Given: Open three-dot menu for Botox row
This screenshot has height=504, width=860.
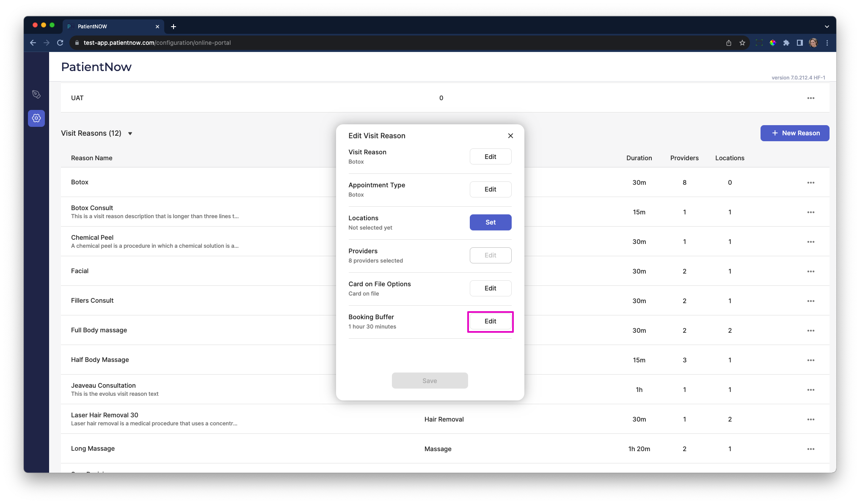Looking at the screenshot, I should (x=810, y=183).
